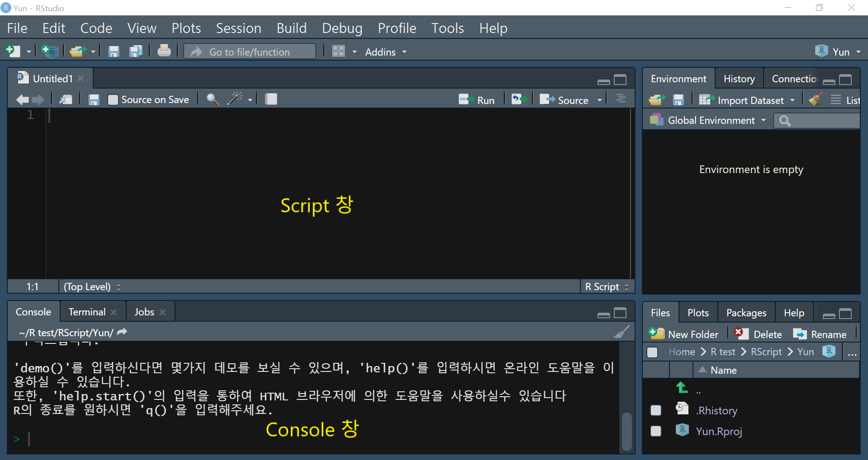
Task: Re-run the previous code region
Action: coord(519,99)
